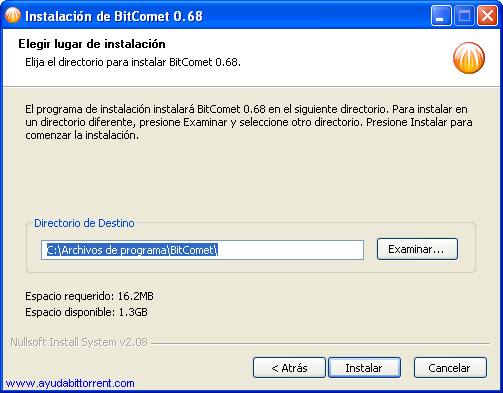Viewport: 503px width, 393px height.
Task: Minimize the installer window
Action: click(441, 16)
